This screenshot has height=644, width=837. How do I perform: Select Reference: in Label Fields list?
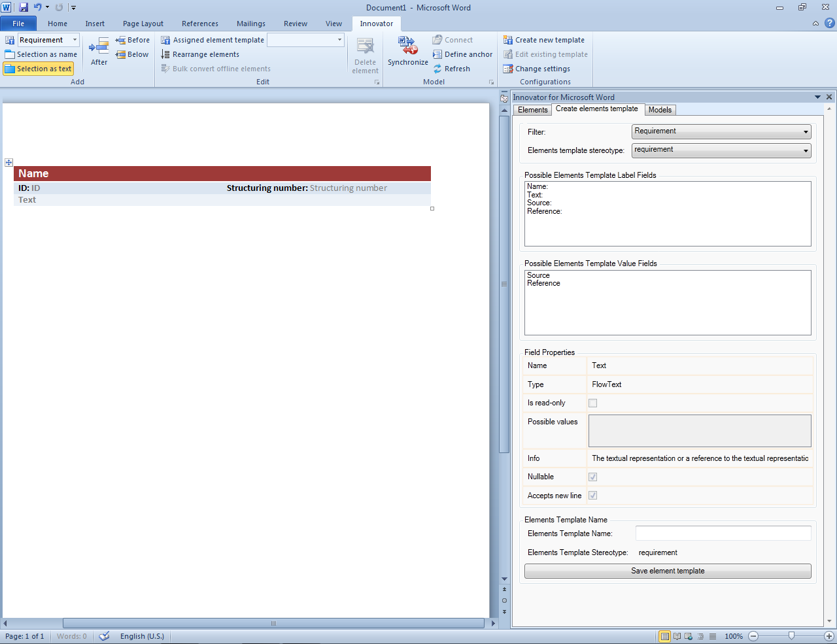544,211
